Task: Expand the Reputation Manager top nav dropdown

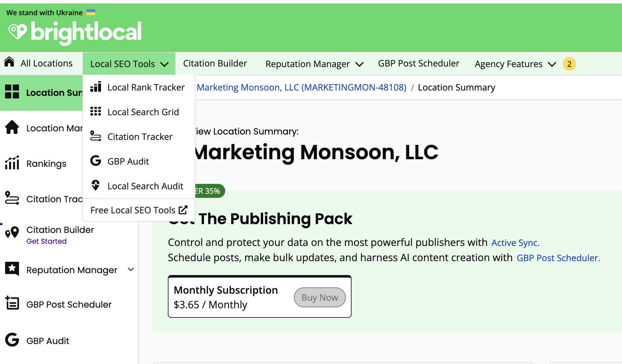Action: tap(359, 64)
